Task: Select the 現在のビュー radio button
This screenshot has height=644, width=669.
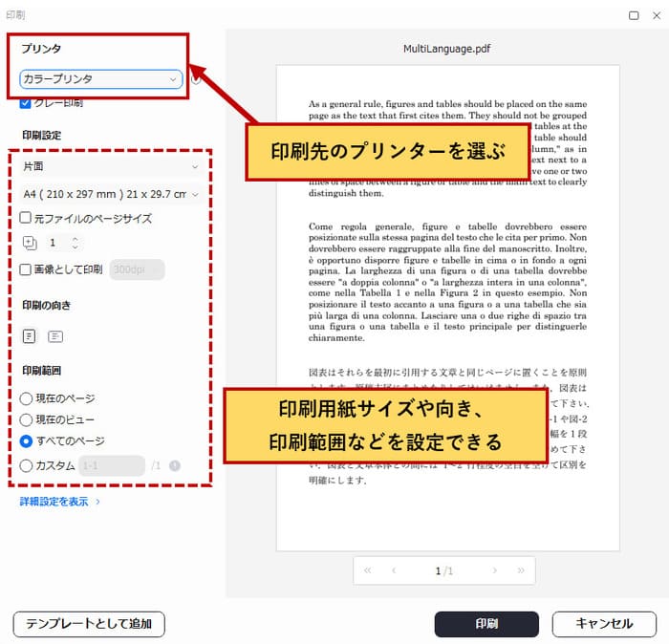Action: click(x=26, y=419)
